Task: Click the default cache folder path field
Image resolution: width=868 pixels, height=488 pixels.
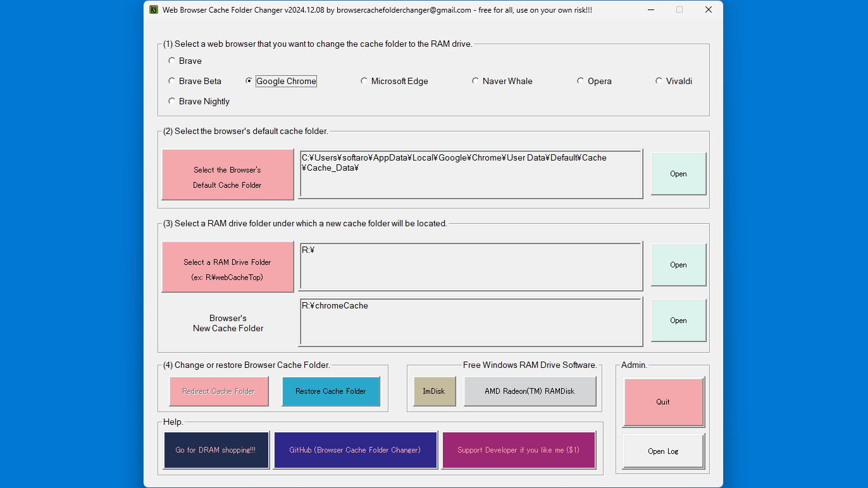Action: 471,174
